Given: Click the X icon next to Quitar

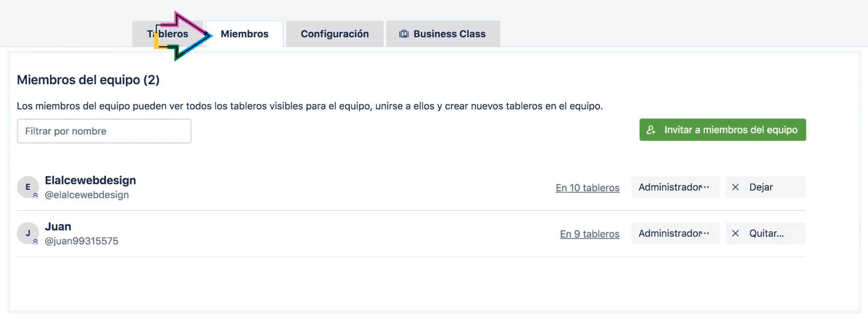Looking at the screenshot, I should coord(736,233).
